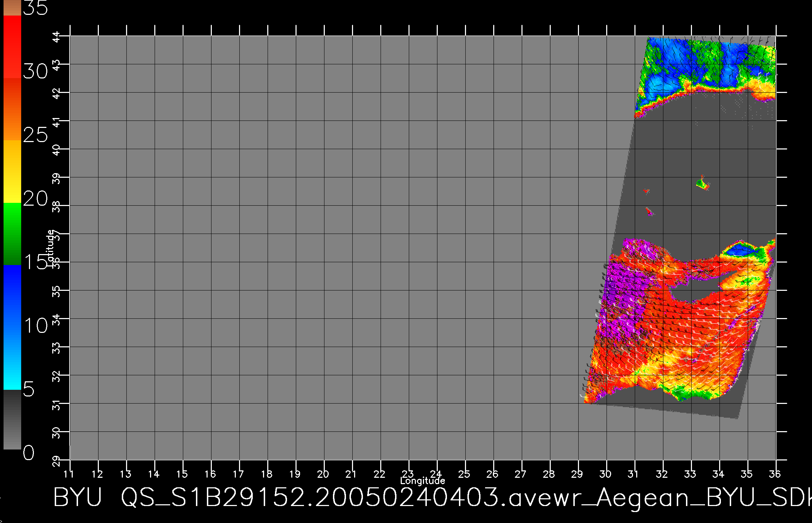Screen dimensions: 812x523
Task: Click longitude tick label 19
Action: tap(295, 474)
